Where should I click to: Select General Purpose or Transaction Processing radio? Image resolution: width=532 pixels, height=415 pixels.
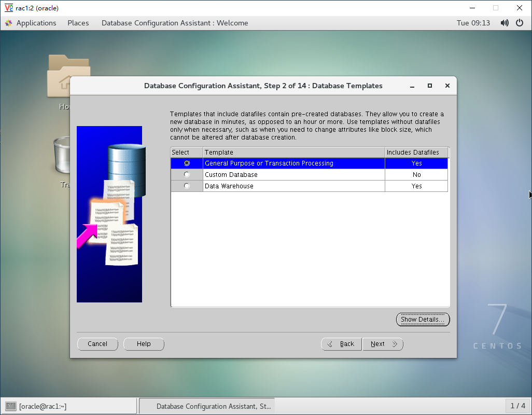187,163
